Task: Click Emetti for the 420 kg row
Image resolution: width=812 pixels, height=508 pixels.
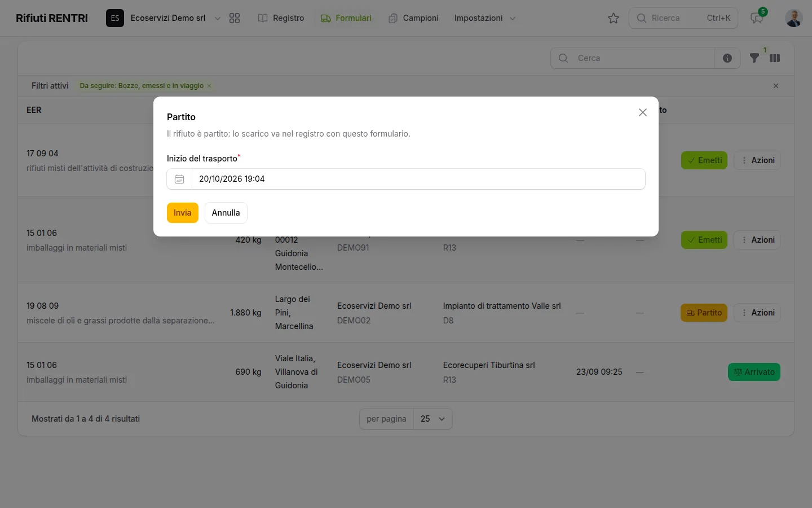Action: click(704, 240)
